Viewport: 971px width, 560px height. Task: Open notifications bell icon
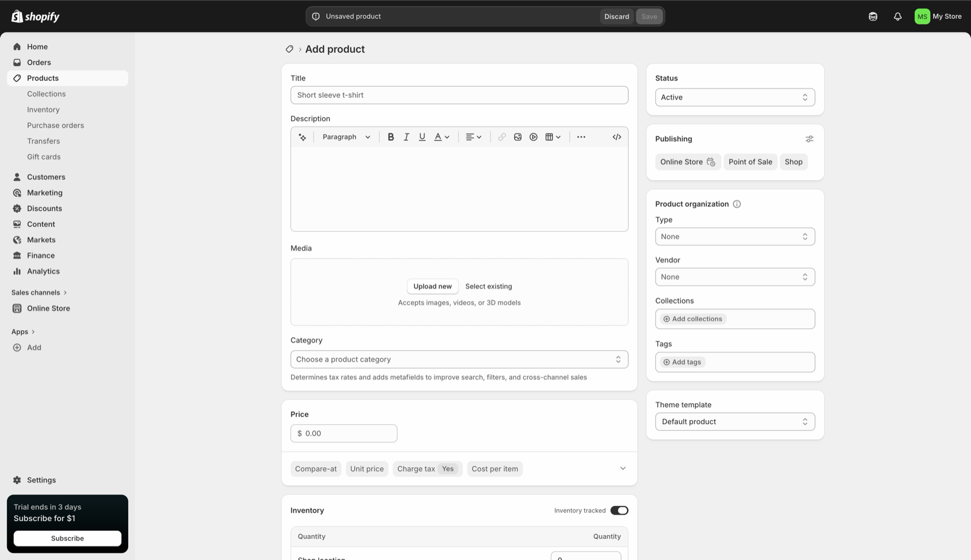(x=898, y=16)
